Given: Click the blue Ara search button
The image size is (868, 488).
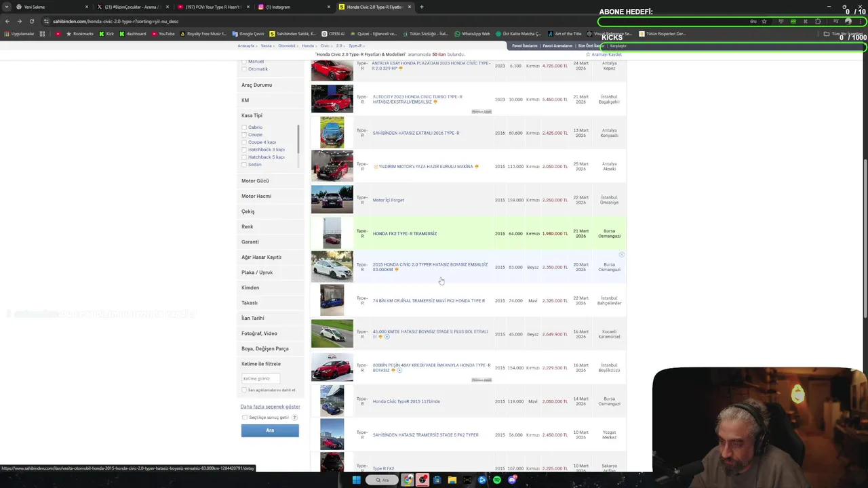Looking at the screenshot, I should (270, 430).
